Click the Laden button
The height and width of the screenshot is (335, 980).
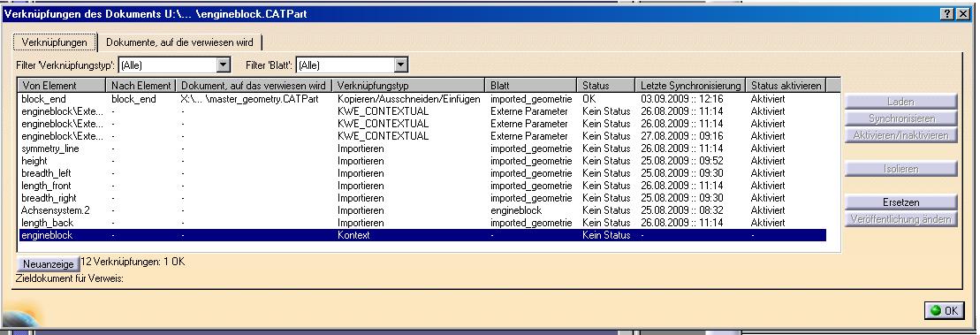(900, 102)
